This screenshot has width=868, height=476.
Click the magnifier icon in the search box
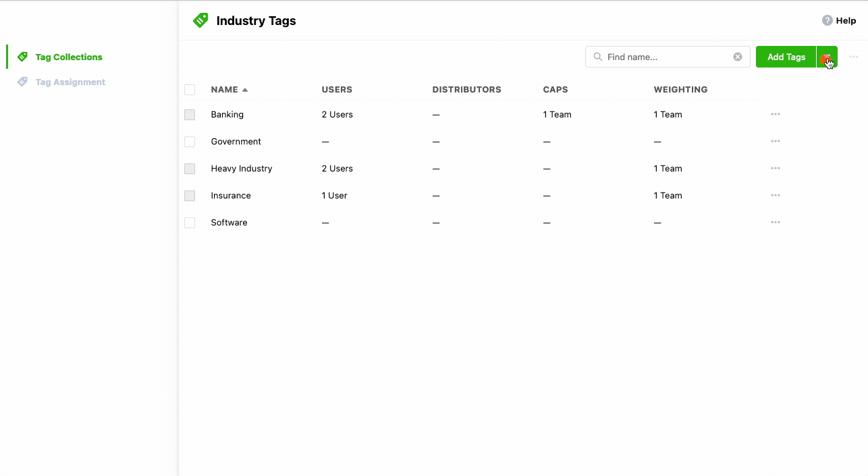(597, 57)
